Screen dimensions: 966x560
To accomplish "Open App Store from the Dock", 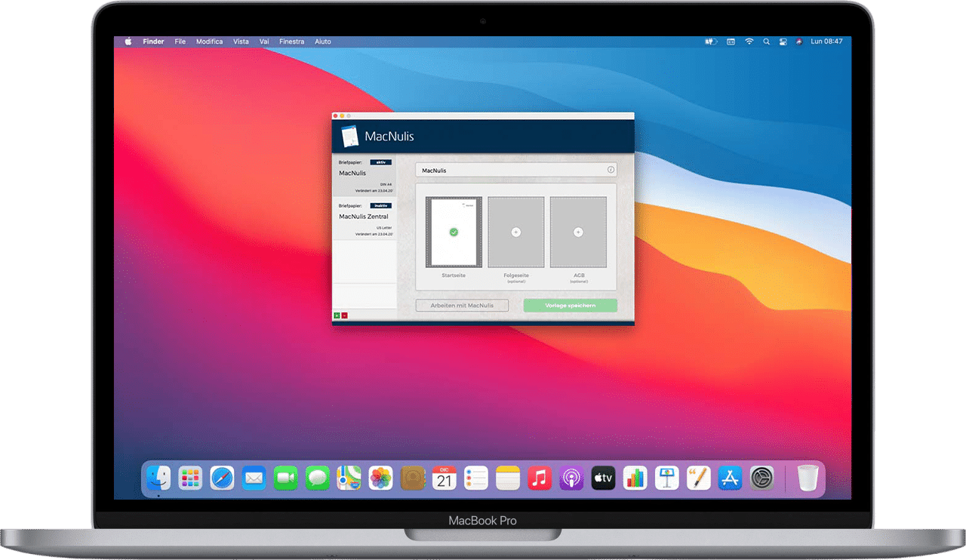I will point(731,478).
